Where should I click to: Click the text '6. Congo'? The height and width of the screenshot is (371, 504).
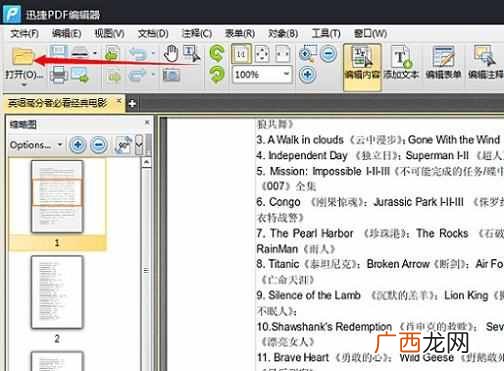278,202
